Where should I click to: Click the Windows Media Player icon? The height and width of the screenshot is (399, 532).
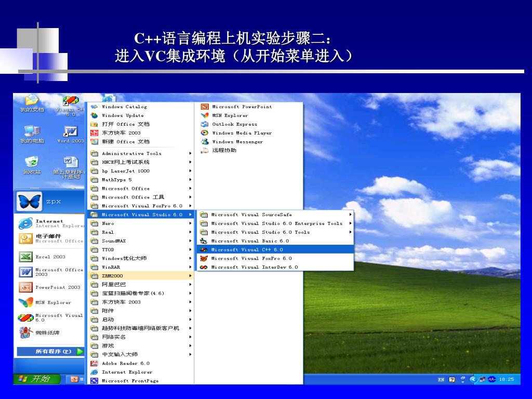pyautogui.click(x=205, y=133)
